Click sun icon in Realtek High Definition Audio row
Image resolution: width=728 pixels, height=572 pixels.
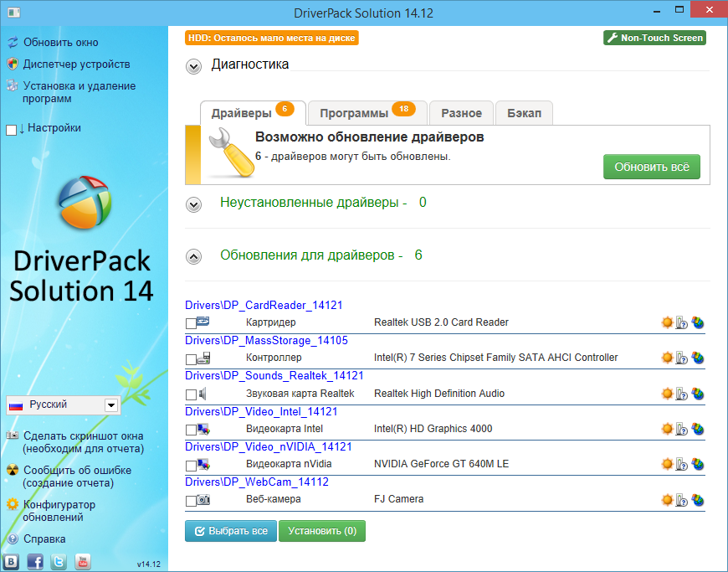[x=667, y=394]
